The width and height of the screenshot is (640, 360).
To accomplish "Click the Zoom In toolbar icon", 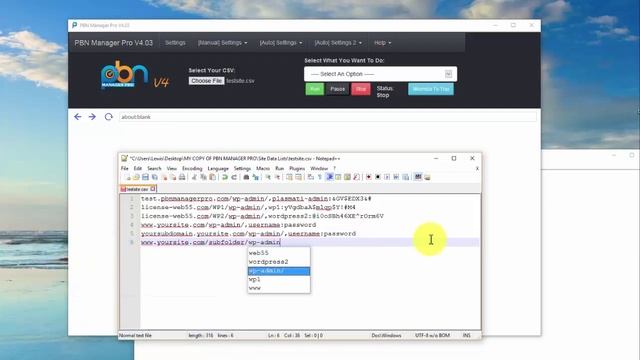I will [x=268, y=177].
